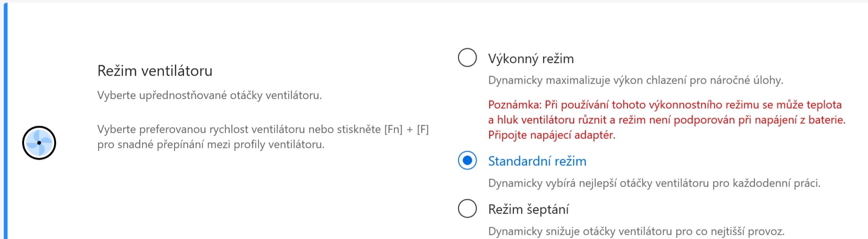
Task: Enable the Režim šeptání radio button
Action: (x=467, y=208)
